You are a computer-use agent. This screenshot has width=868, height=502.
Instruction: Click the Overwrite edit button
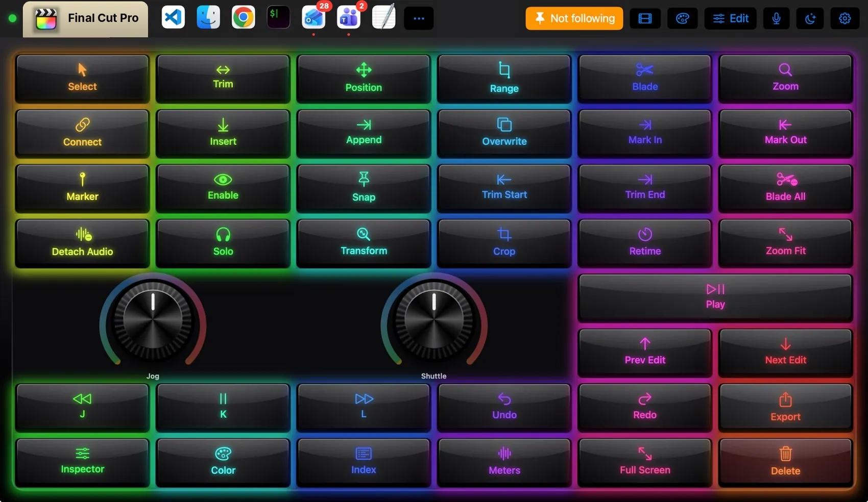pyautogui.click(x=504, y=133)
